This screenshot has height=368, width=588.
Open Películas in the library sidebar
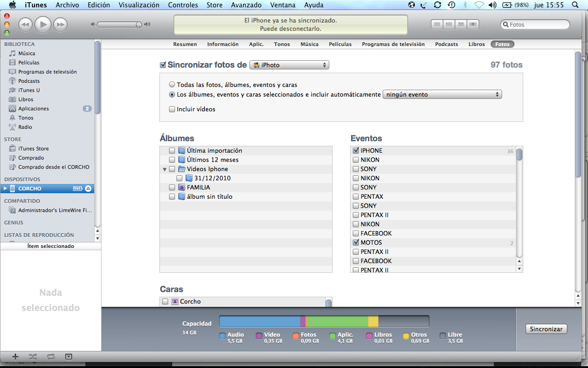tap(29, 63)
